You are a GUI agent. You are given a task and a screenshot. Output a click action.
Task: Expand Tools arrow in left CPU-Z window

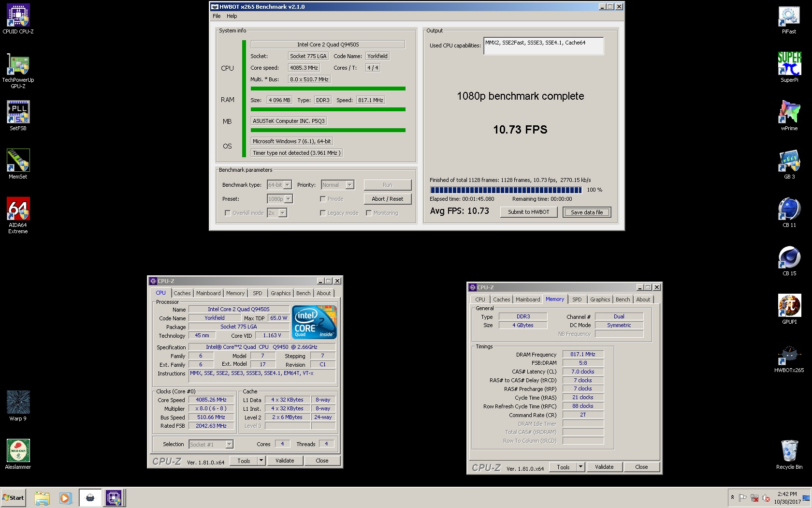pos(261,461)
